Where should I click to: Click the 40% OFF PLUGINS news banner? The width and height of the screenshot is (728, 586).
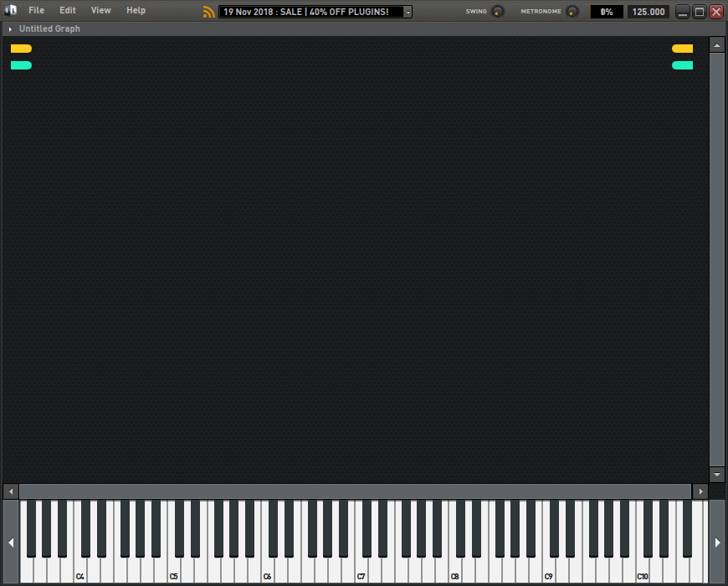click(x=311, y=12)
